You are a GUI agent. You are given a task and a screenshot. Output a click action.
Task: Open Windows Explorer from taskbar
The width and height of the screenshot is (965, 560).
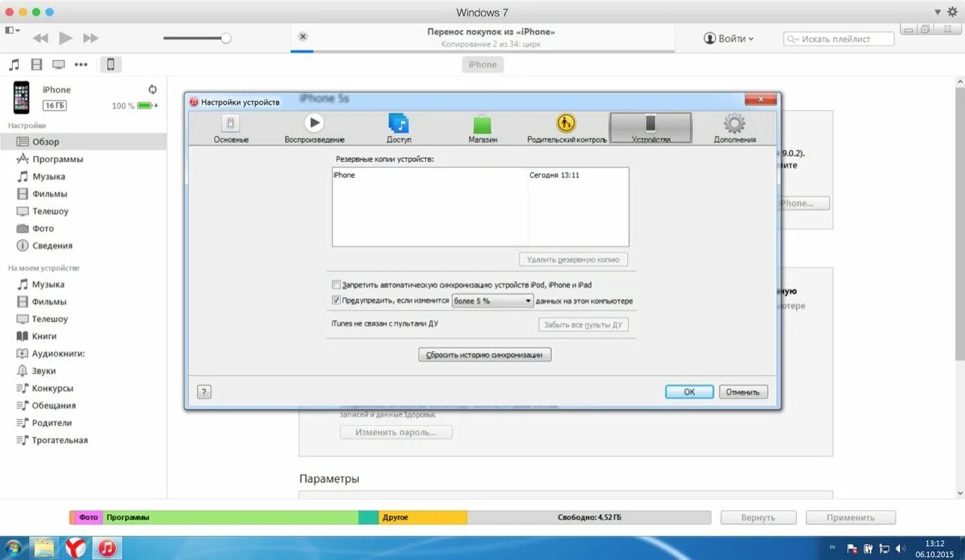pyautogui.click(x=44, y=548)
